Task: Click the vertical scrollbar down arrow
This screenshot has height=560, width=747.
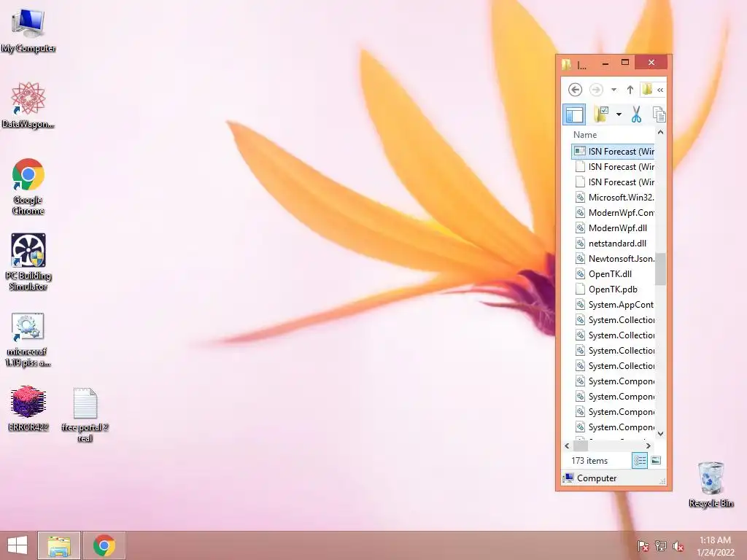Action: coord(660,433)
